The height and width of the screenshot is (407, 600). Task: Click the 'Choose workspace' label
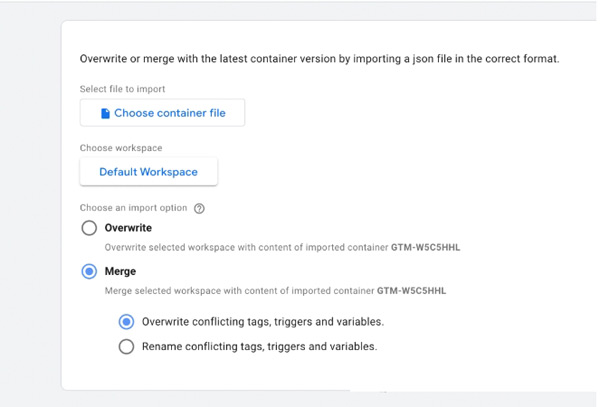coord(120,148)
